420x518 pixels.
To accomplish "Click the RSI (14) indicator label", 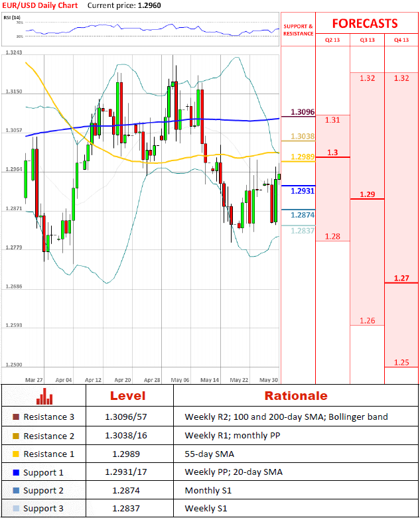I will [x=12, y=17].
